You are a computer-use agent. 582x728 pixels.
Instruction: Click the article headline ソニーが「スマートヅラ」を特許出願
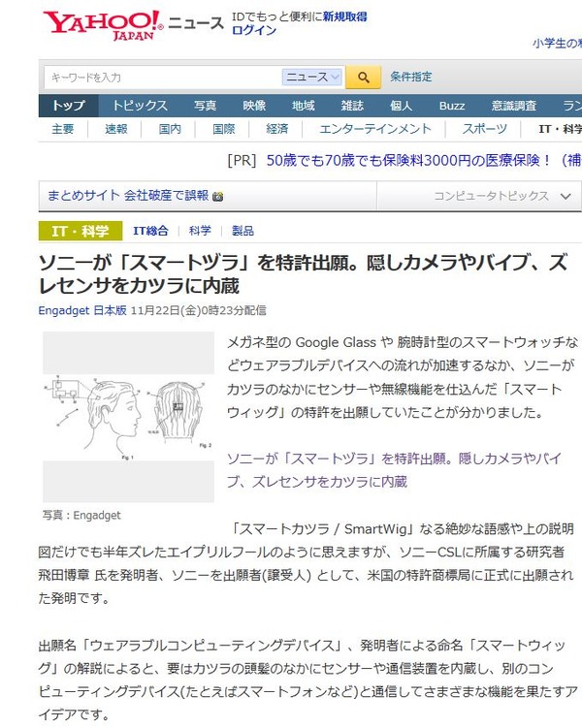303,274
